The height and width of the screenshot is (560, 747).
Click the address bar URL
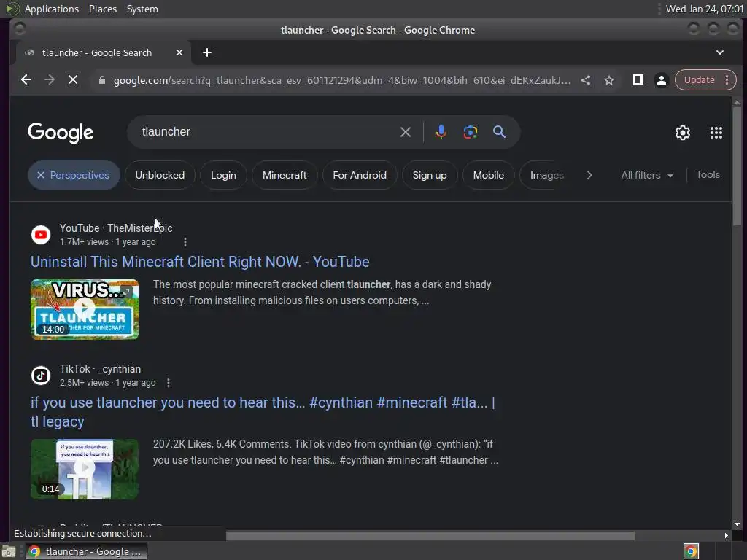[342, 80]
